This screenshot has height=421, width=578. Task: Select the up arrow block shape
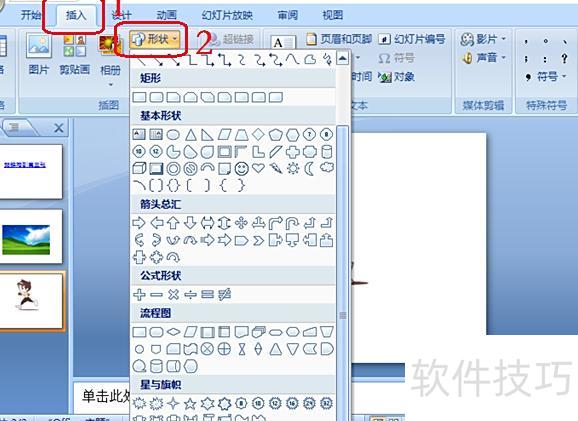pyautogui.click(x=173, y=223)
